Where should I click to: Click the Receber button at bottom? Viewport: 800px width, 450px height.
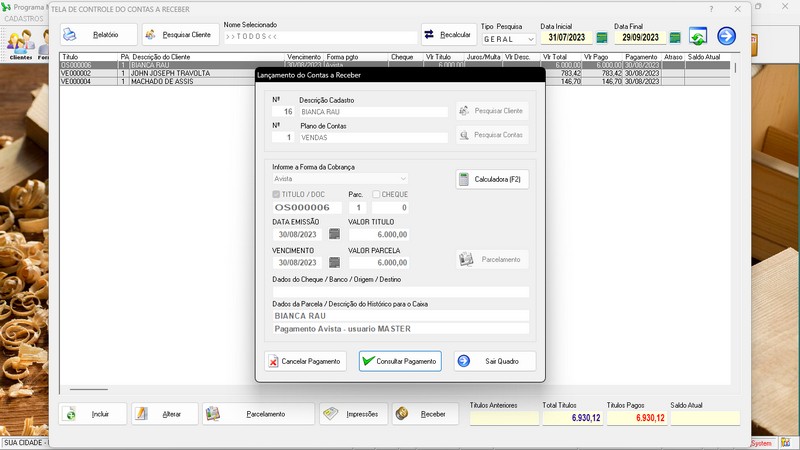point(425,414)
